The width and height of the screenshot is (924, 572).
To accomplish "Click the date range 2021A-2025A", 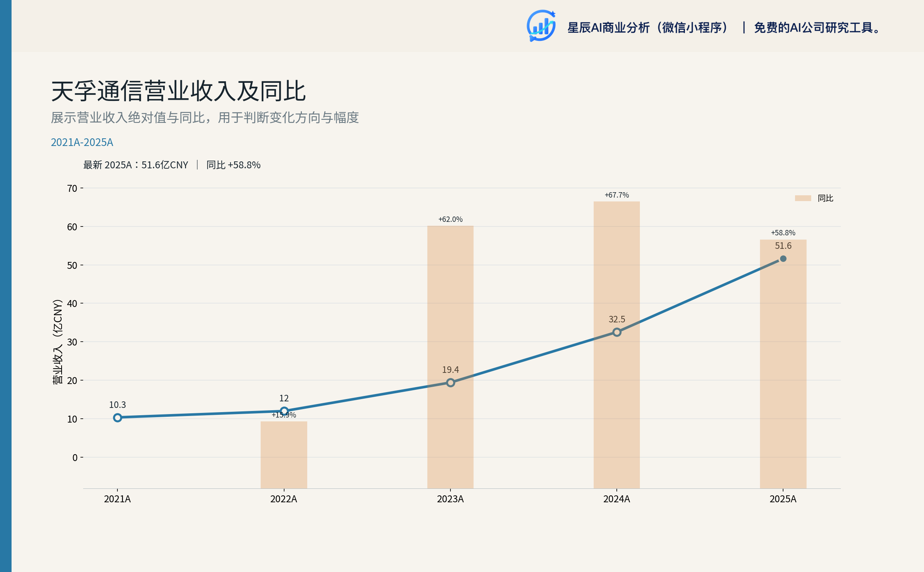I will [x=82, y=142].
